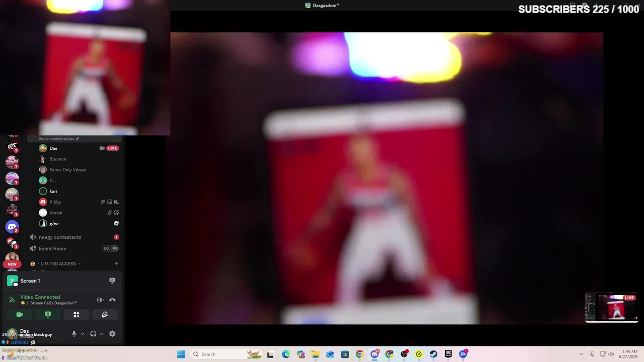
Task: Click the LIVE badge next to Das
Action: pyautogui.click(x=113, y=148)
